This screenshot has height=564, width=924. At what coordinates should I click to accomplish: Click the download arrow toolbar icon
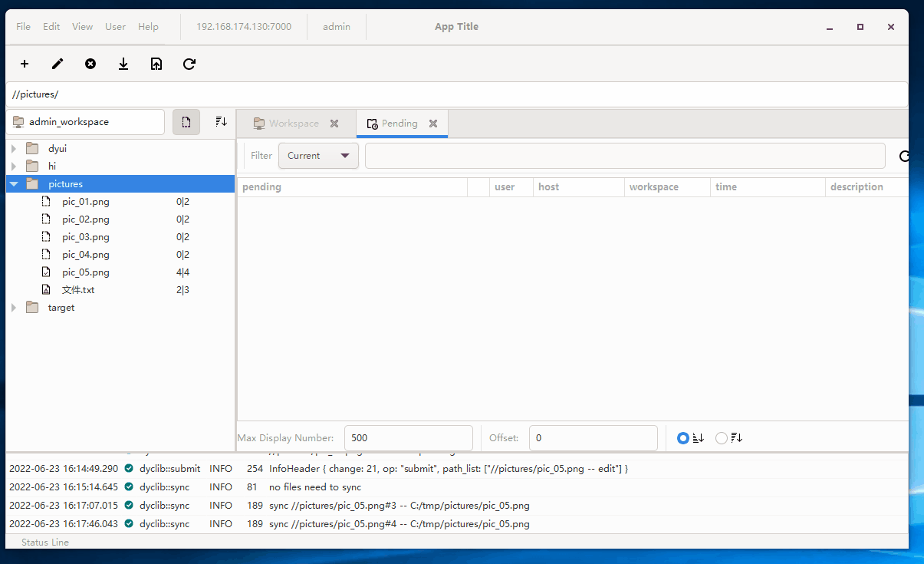[123, 64]
